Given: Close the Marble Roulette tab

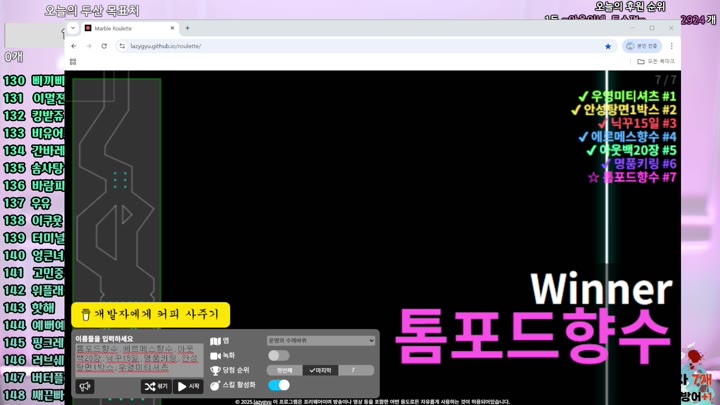Looking at the screenshot, I should (x=172, y=28).
